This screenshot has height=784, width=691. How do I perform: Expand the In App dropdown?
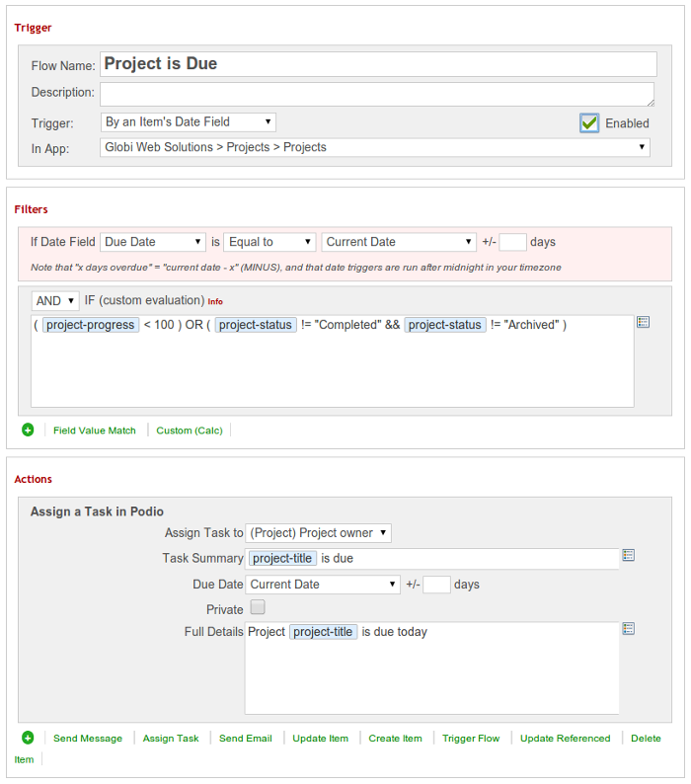pos(375,147)
